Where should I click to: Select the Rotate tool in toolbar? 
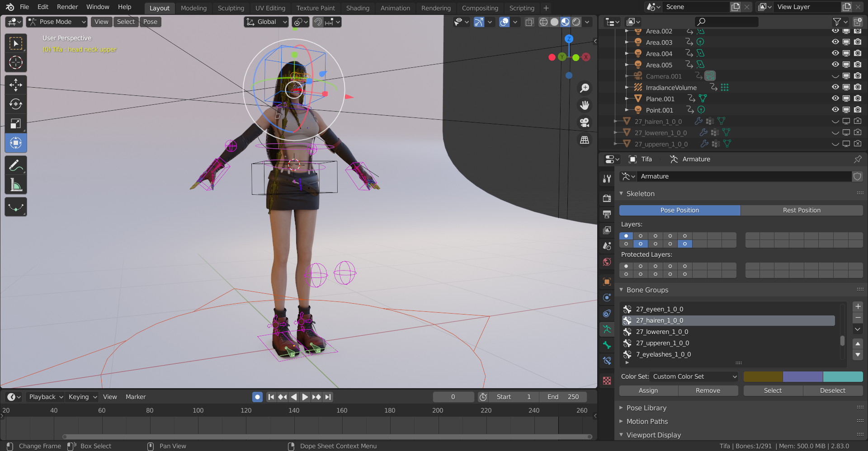pyautogui.click(x=16, y=104)
